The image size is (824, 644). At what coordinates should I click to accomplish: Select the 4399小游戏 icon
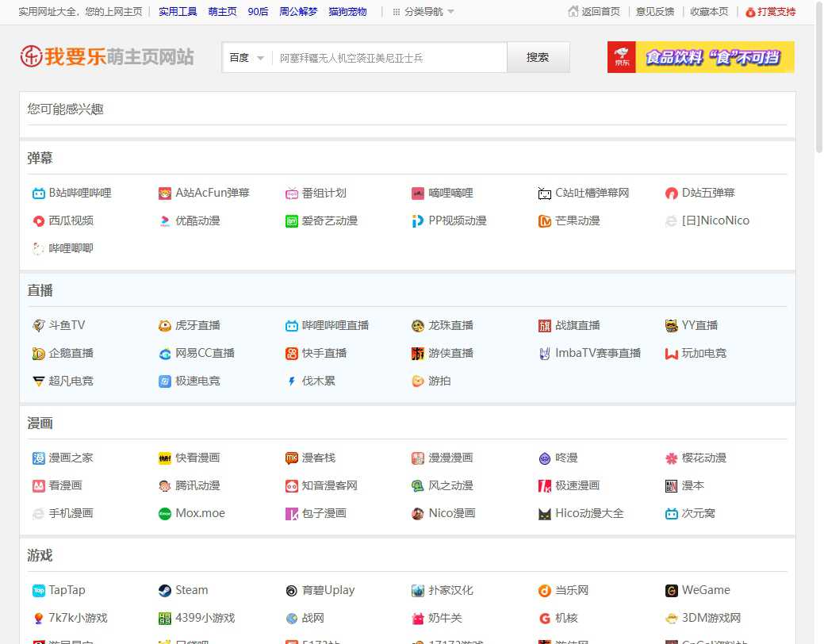point(164,618)
